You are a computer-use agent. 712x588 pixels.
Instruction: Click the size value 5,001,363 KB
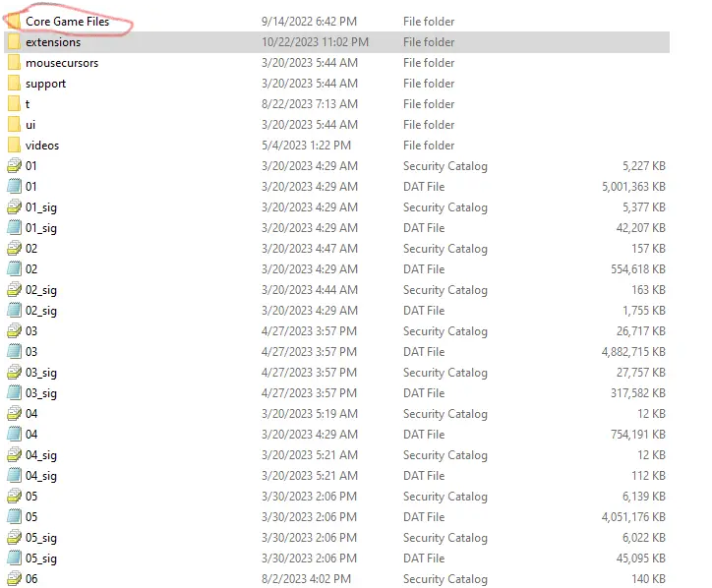point(633,187)
